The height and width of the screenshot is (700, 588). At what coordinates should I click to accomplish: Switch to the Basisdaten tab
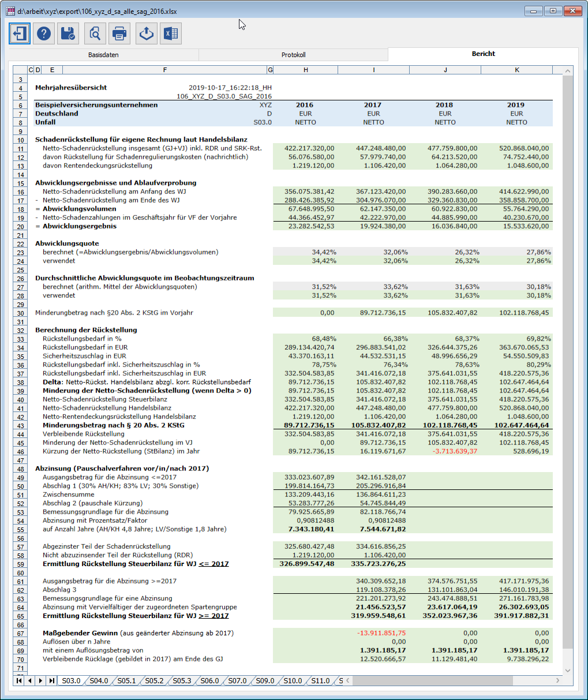pyautogui.click(x=103, y=55)
